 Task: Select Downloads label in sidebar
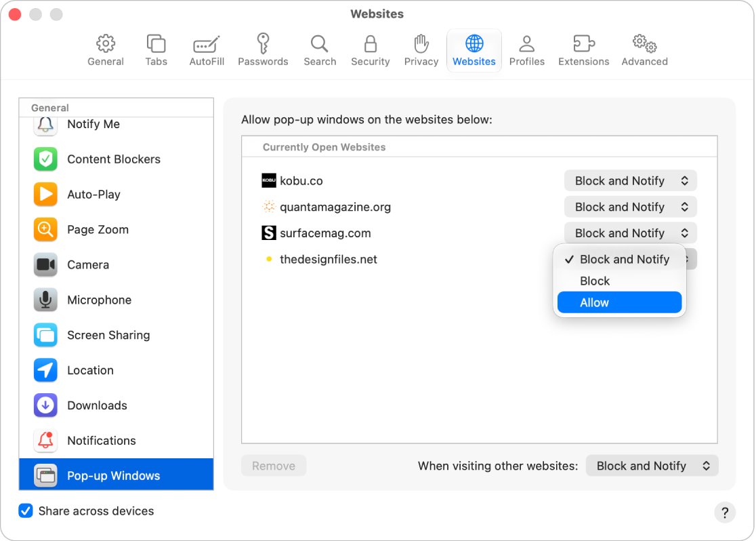pyautogui.click(x=98, y=406)
